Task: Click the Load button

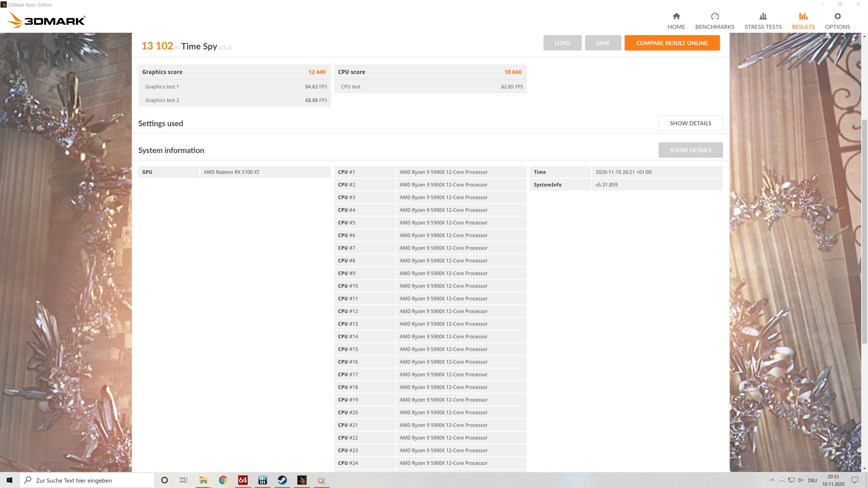Action: tap(562, 43)
